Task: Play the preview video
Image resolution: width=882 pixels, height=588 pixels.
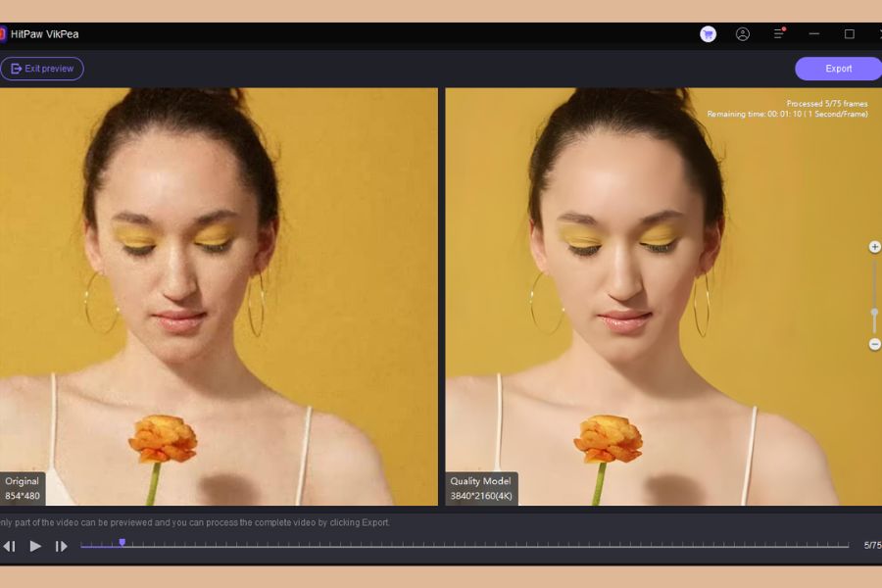Action: pyautogui.click(x=35, y=546)
